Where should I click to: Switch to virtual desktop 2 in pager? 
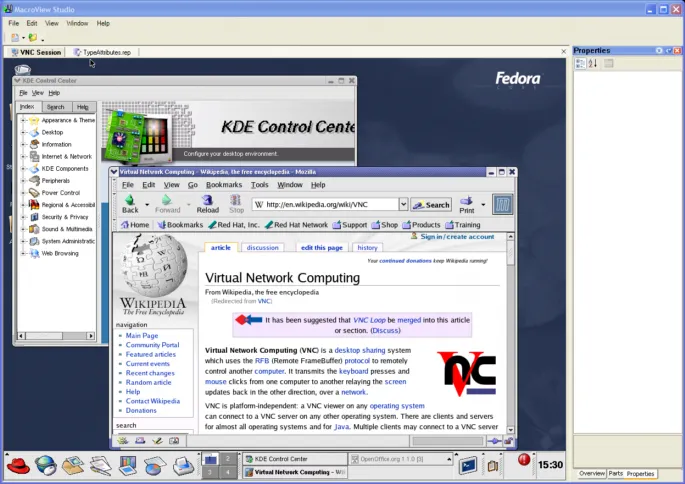click(229, 459)
